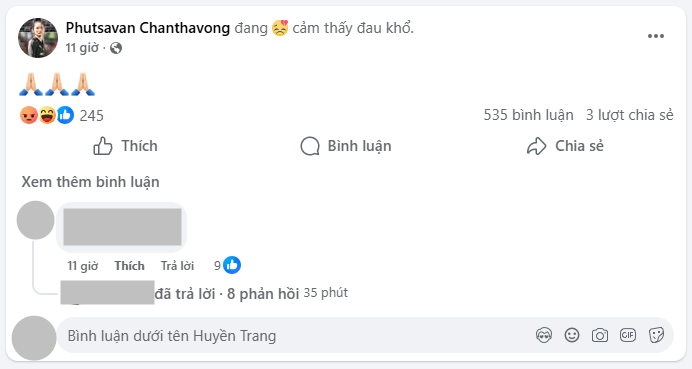
Task: Like the post with the Thích button
Action: tap(125, 146)
